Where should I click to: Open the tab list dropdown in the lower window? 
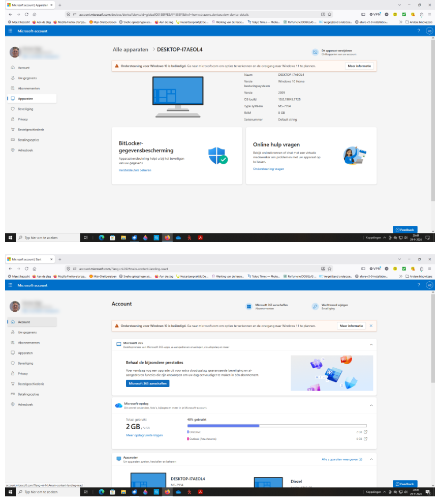pyautogui.click(x=399, y=259)
